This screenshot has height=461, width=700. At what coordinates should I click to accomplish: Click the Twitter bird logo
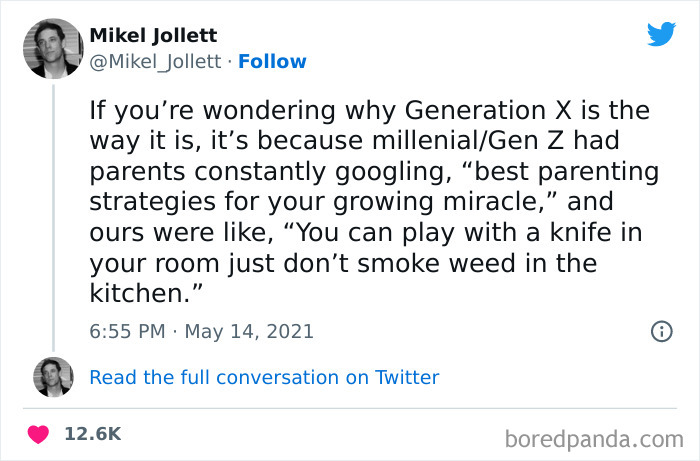coord(661,34)
